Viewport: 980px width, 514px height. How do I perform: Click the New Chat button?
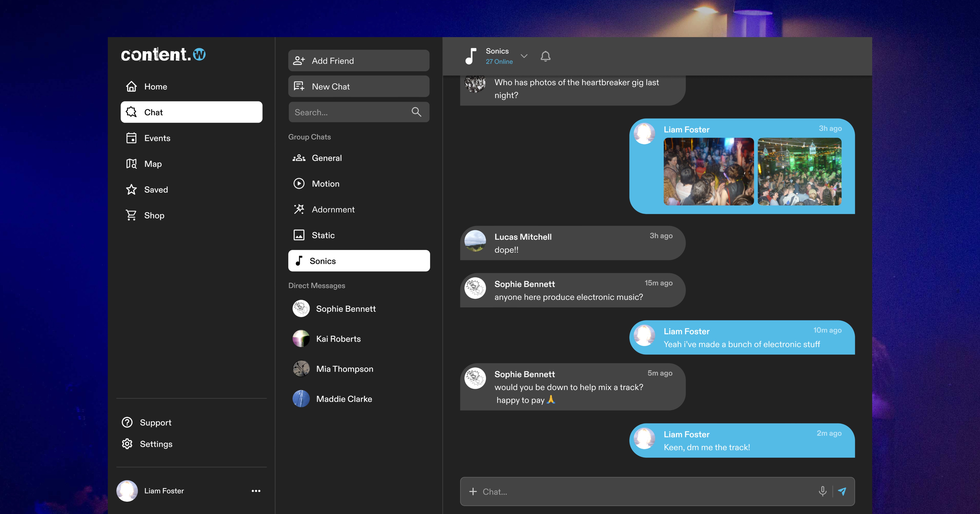(x=358, y=86)
